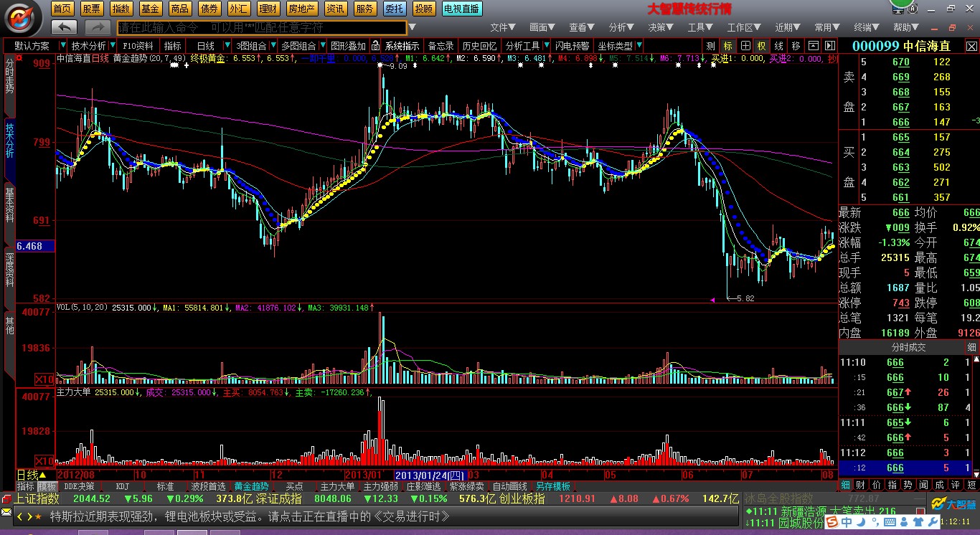
Task: Click F10资料 toolbar item
Action: click(138, 46)
